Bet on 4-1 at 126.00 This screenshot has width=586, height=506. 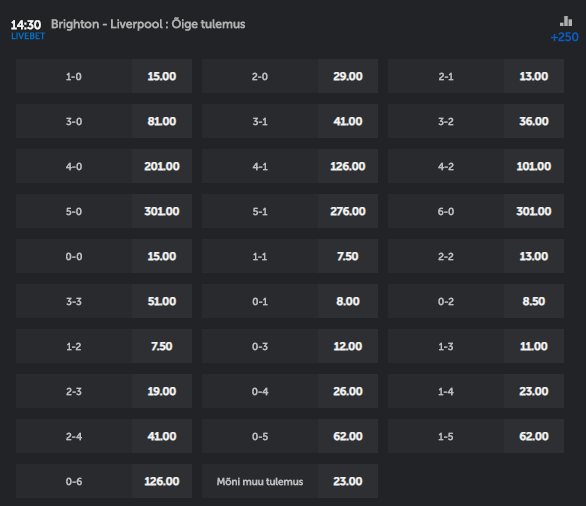click(290, 166)
